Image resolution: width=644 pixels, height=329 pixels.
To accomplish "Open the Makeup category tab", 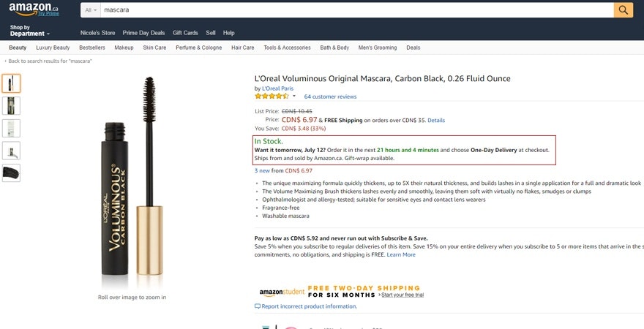I will click(x=124, y=48).
